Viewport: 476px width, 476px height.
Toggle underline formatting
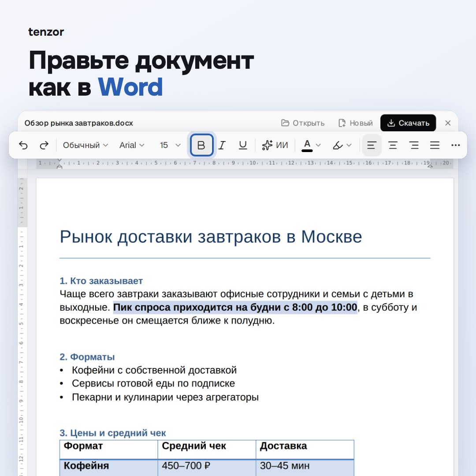[243, 145]
